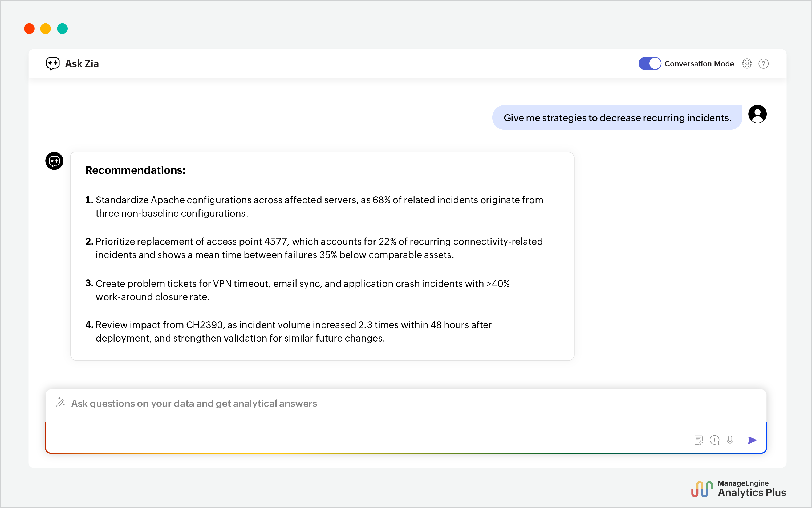This screenshot has height=508, width=812.
Task: Click Zia's bot avatar beside the Recommendations
Action: pos(54,161)
